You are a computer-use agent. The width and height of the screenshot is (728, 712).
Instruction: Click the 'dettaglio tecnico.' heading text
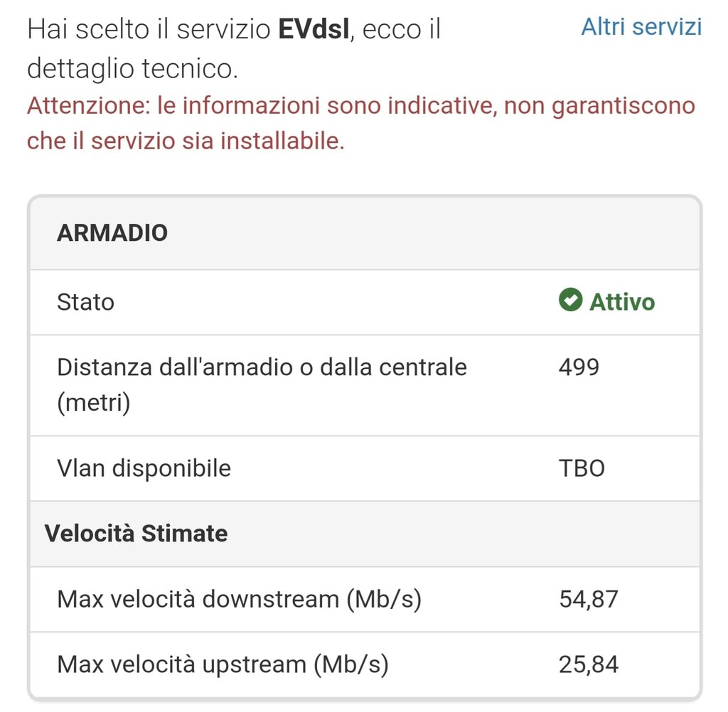132,69
